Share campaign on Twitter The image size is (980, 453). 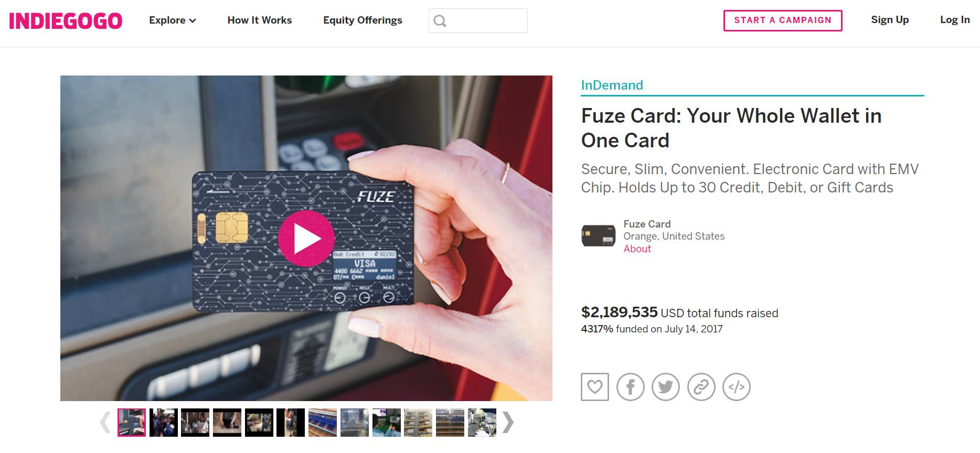666,387
